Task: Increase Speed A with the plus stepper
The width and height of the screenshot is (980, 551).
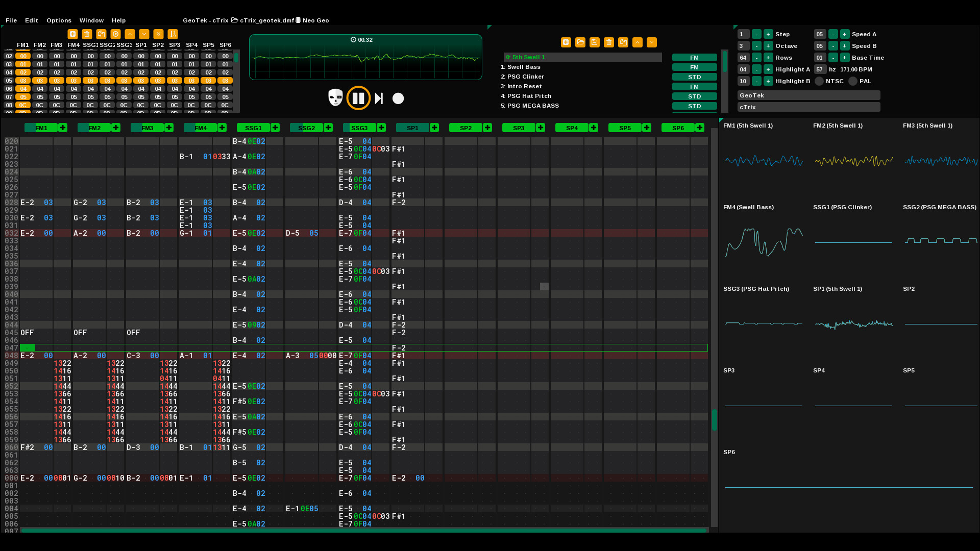Action: coord(844,34)
